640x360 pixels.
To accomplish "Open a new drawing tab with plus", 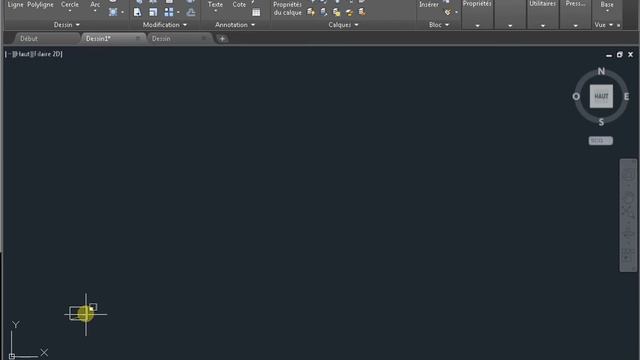I will coord(222,39).
